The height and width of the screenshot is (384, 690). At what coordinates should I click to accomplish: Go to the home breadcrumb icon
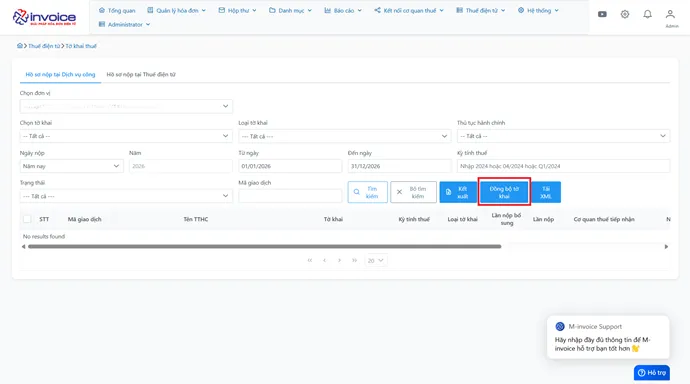click(20, 46)
